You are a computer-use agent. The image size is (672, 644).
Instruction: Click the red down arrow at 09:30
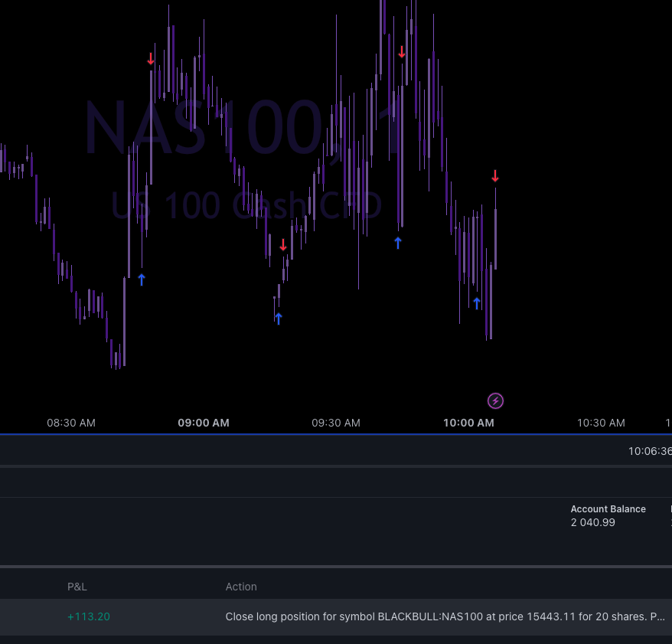pos(283,244)
